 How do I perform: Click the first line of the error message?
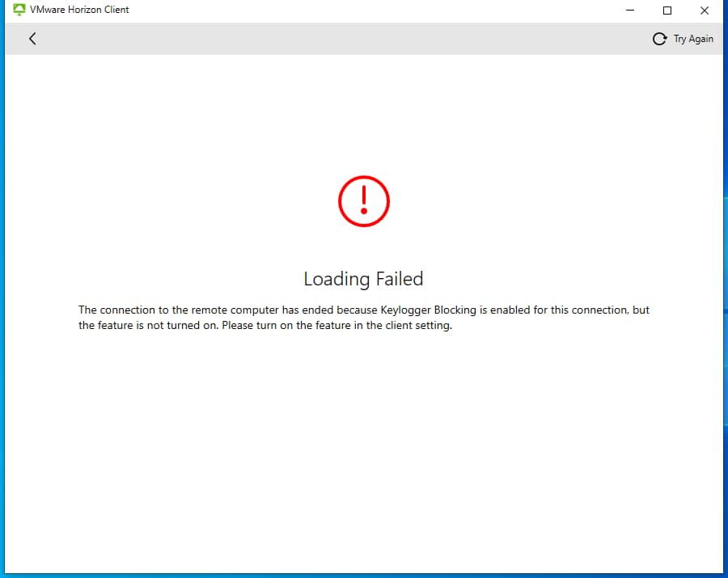click(243, 310)
